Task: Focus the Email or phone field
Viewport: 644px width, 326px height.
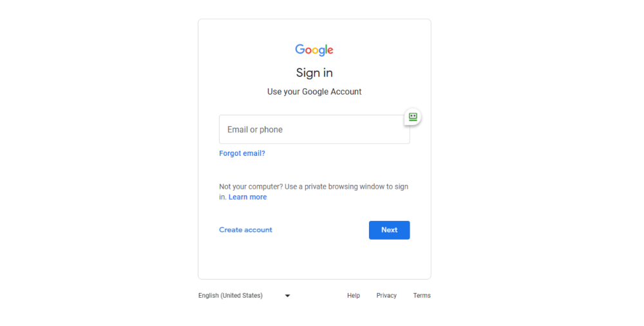Action: [314, 129]
